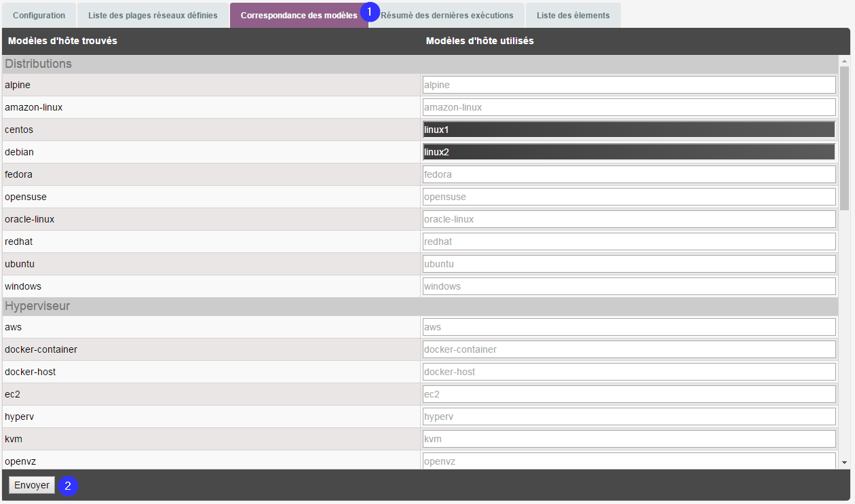The width and height of the screenshot is (855, 504).
Task: Click the hyperv template input field
Action: (x=628, y=416)
